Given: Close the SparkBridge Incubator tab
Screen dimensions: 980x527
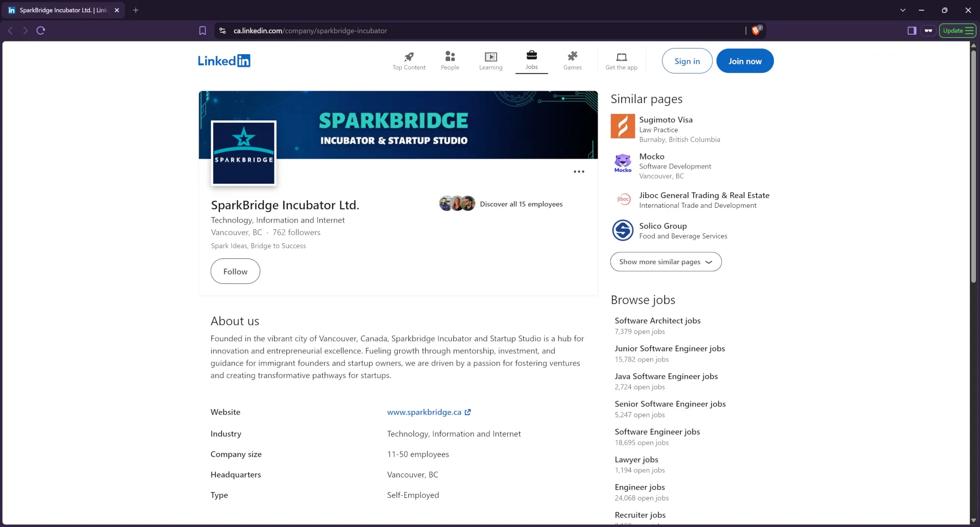Looking at the screenshot, I should [117, 10].
